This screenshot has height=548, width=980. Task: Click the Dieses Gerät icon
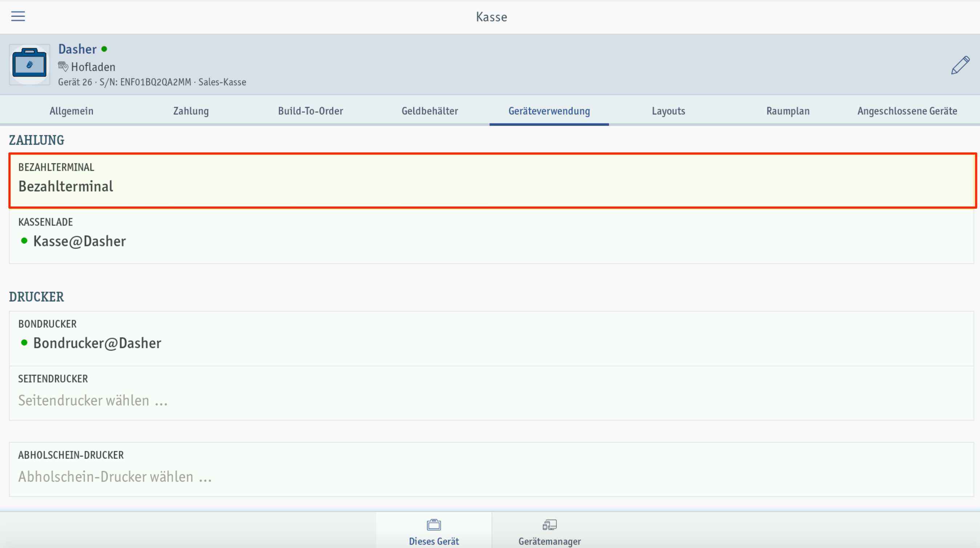434,525
